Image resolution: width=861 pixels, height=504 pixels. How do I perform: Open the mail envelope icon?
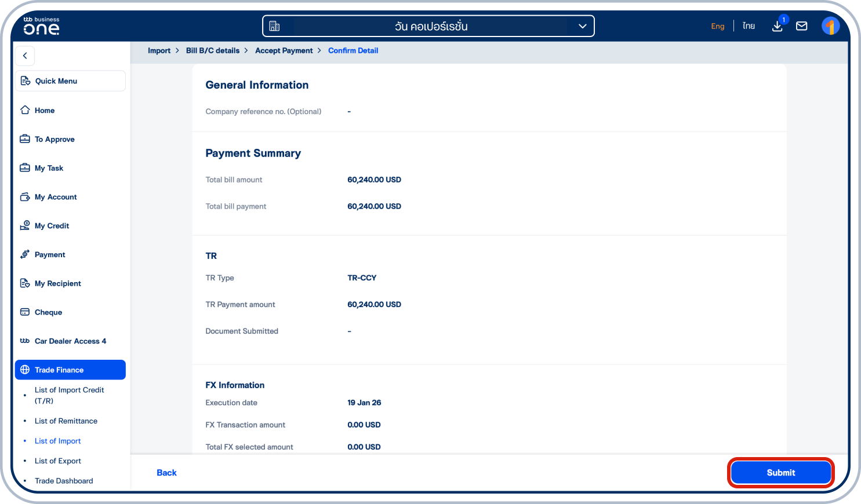click(x=801, y=26)
